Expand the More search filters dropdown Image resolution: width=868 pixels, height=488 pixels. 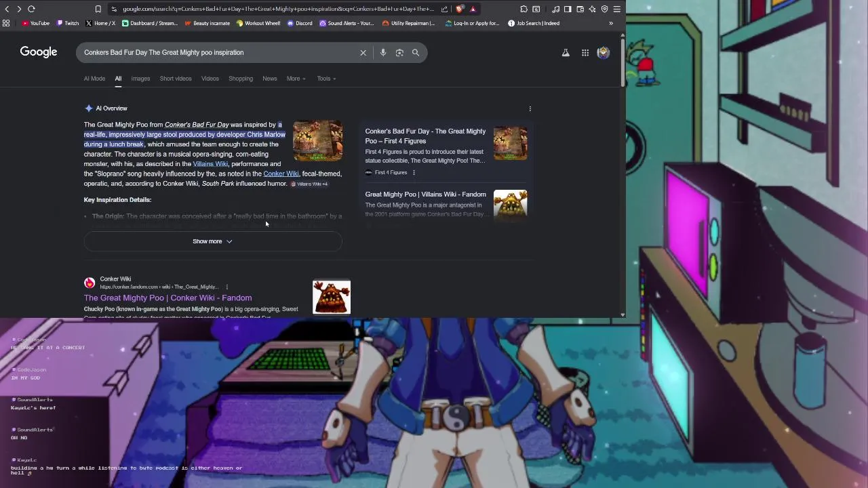(296, 79)
